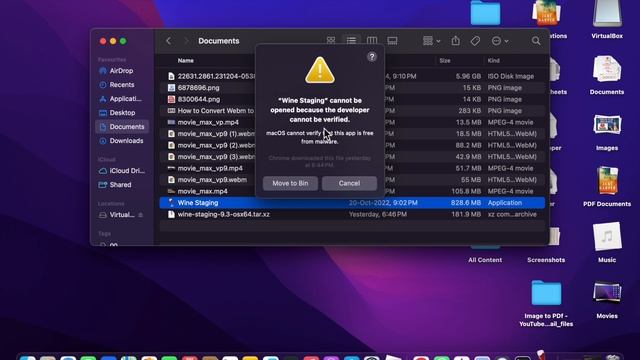Select the 8300644.png file

[x=199, y=99]
